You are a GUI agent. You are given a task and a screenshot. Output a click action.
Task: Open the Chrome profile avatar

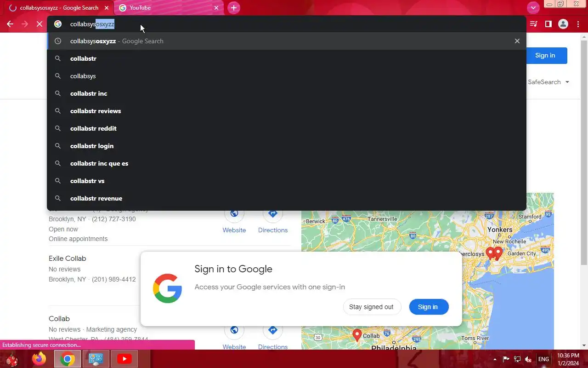563,24
